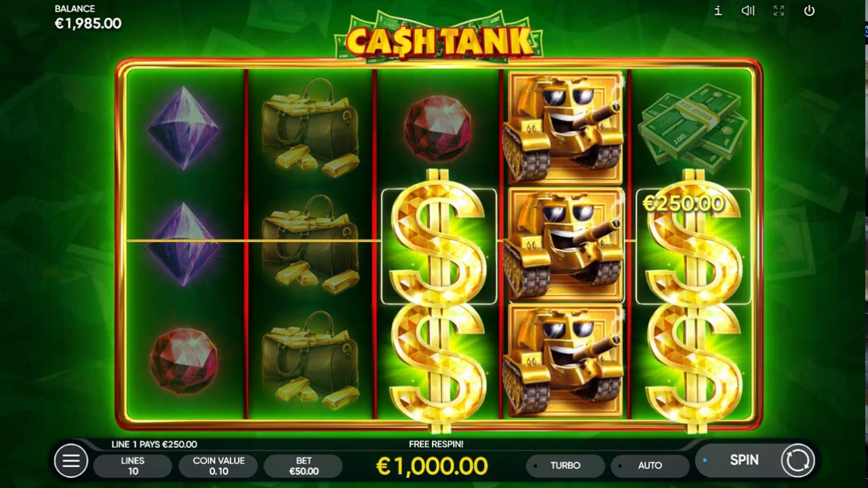Click the €1,000.00 win amount
Screen dimensions: 868x488
pos(432,466)
